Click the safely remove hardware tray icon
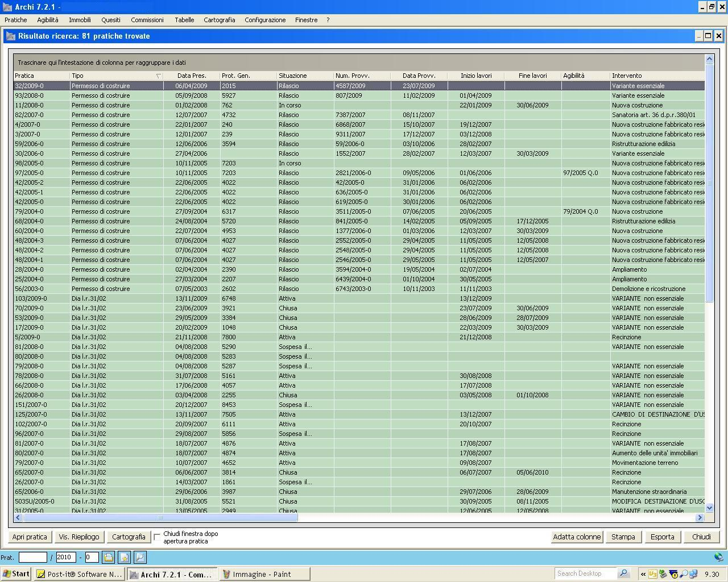 (663, 574)
